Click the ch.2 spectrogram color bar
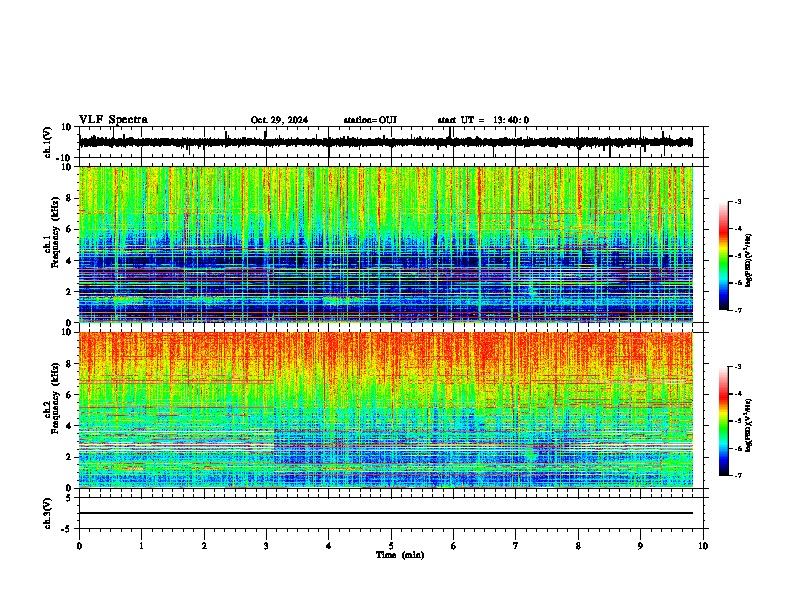 pos(724,421)
